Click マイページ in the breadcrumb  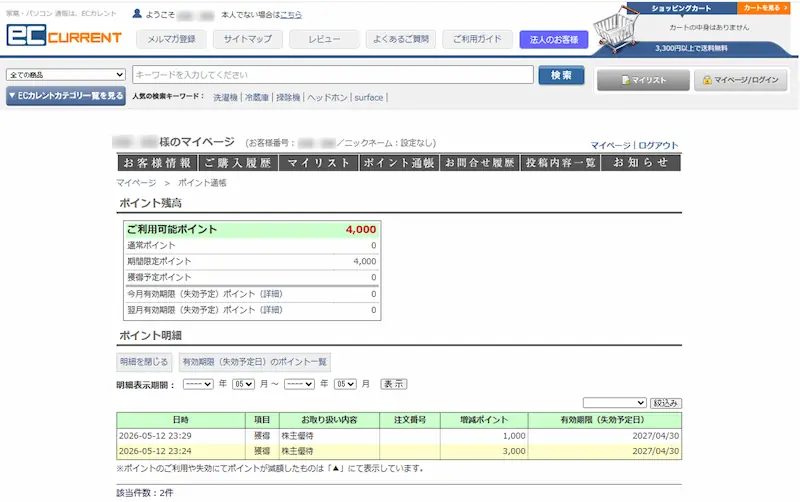click(x=136, y=183)
